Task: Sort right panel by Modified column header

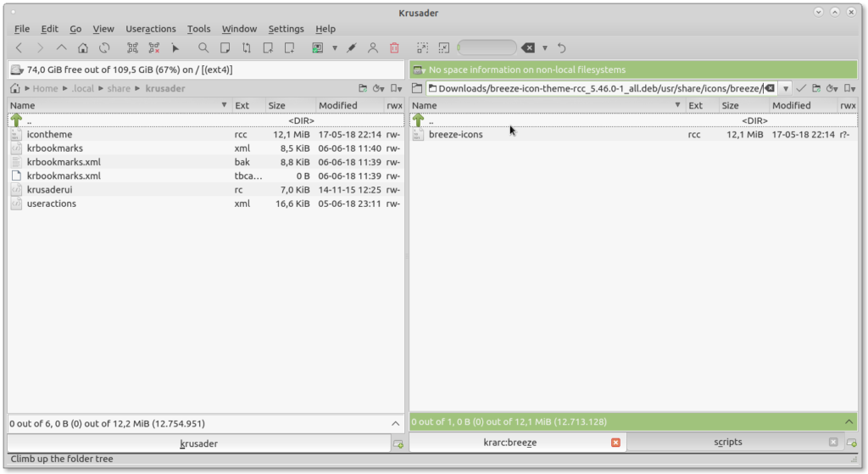Action: [x=804, y=105]
